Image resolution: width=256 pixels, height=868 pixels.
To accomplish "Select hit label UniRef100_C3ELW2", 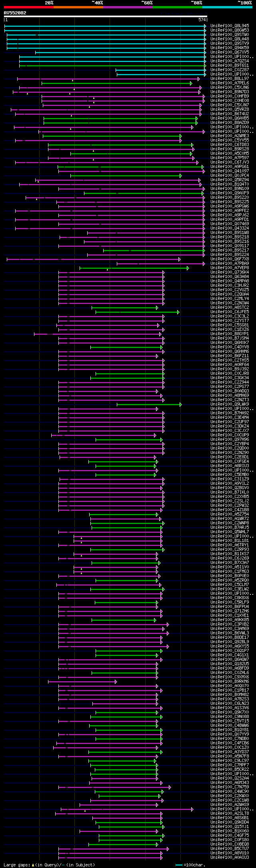I will 230,589.
